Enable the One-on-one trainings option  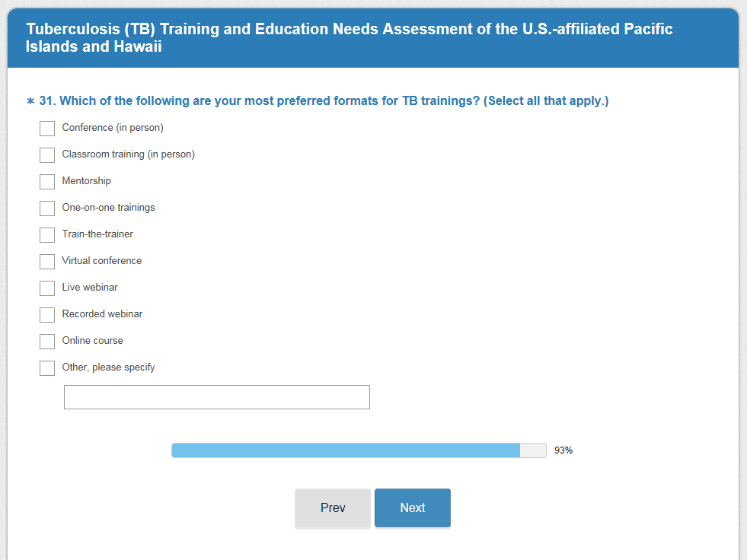(x=47, y=208)
